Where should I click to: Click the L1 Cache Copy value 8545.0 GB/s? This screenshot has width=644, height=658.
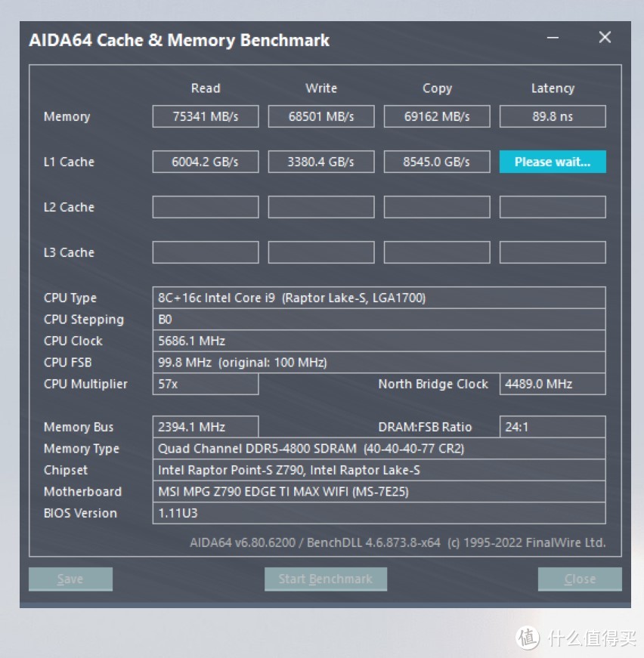437,162
